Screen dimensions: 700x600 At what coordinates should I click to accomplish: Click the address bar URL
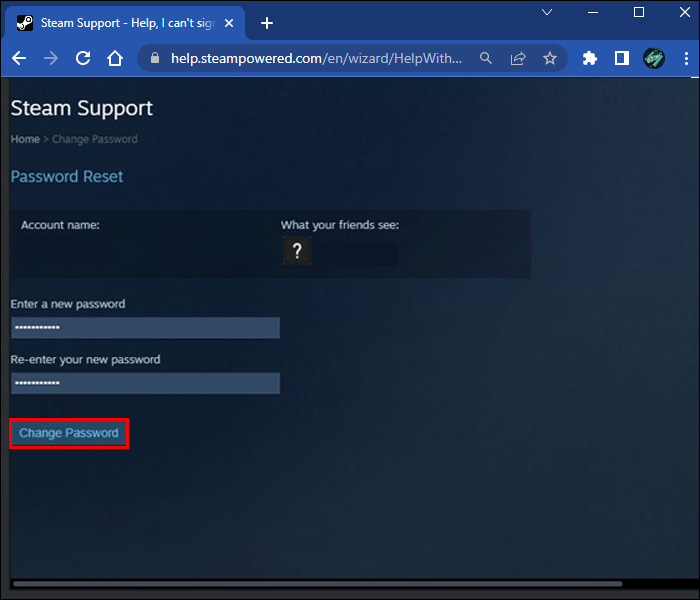click(x=317, y=58)
